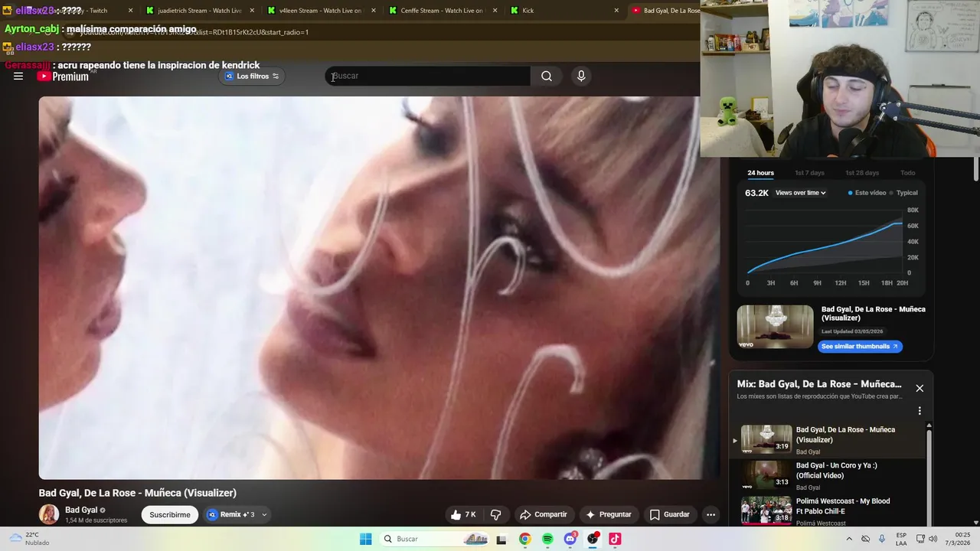Viewport: 980px width, 551px height.
Task: Open TikTok from the taskbar
Action: pyautogui.click(x=615, y=539)
